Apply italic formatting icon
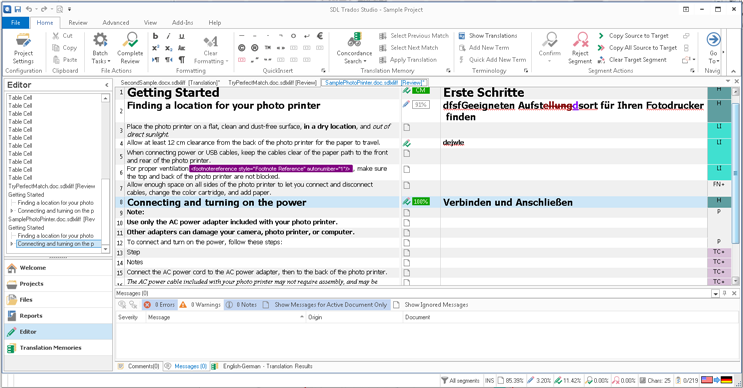The height and width of the screenshot is (388, 743). click(168, 36)
